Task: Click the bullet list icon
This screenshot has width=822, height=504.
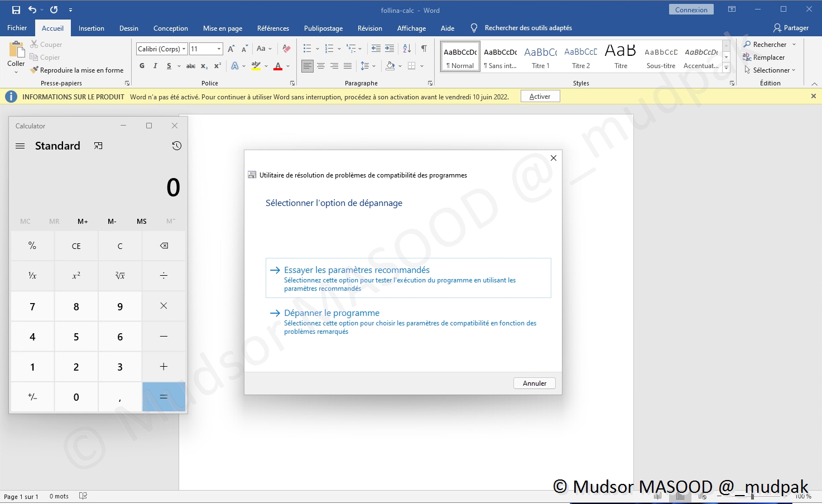Action: click(x=307, y=49)
